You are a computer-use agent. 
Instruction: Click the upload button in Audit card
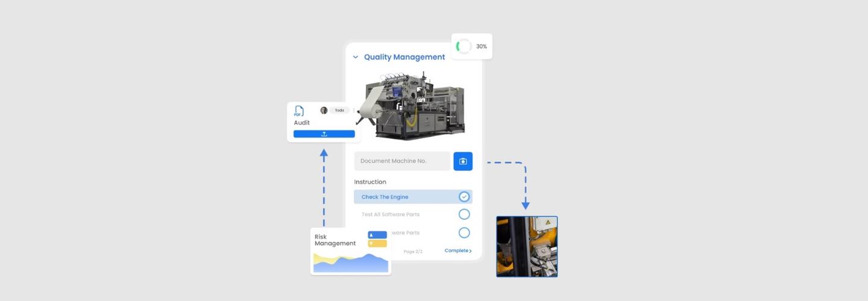(324, 134)
